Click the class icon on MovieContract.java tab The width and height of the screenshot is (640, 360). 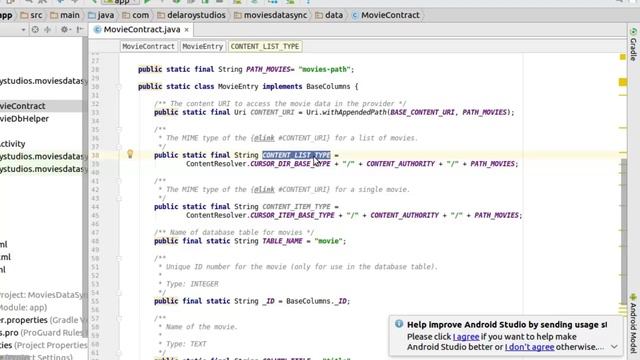98,29
